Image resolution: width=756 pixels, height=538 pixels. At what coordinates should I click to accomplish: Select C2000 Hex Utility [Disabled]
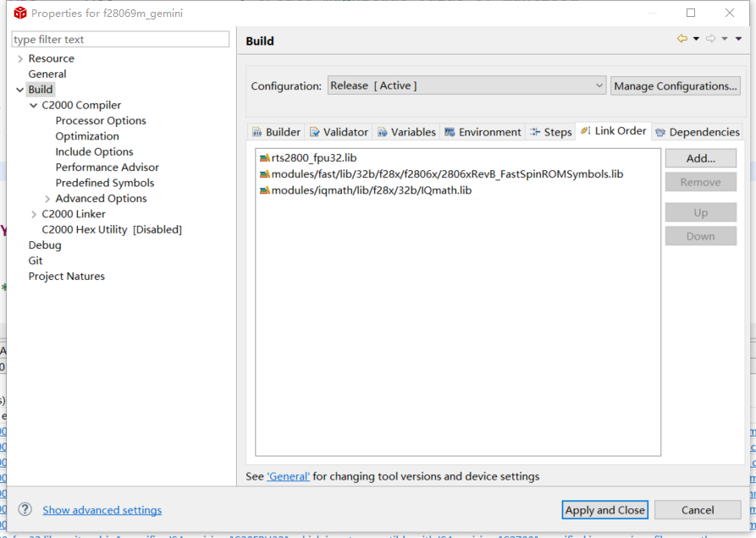pos(112,230)
